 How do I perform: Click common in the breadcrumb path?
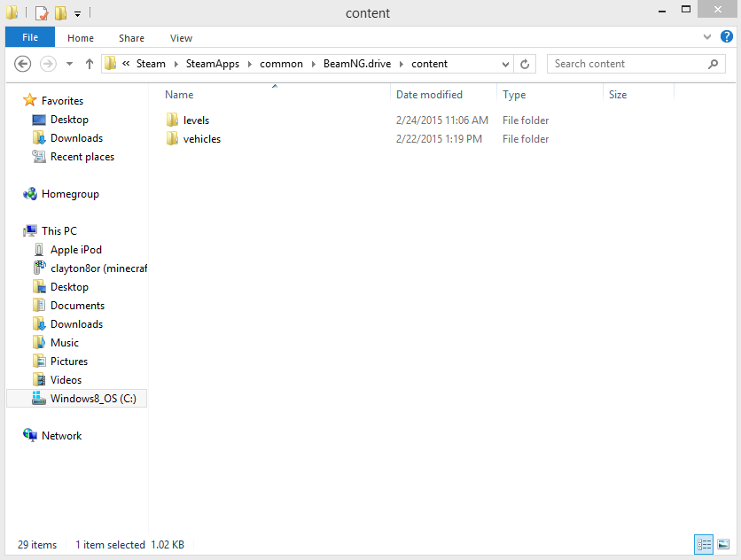[281, 64]
